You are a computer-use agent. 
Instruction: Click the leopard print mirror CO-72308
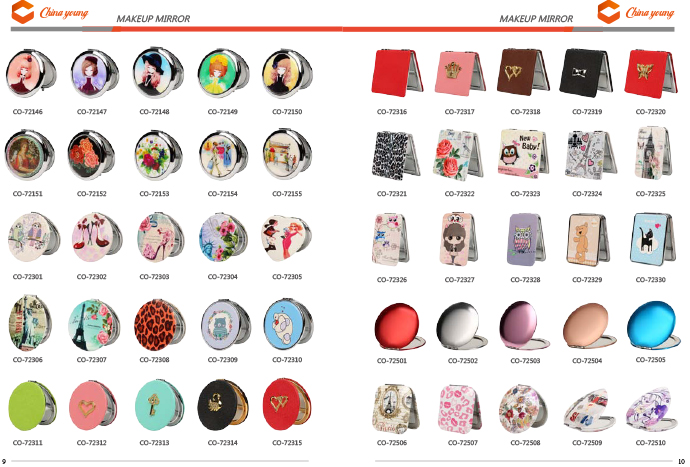pos(159,325)
